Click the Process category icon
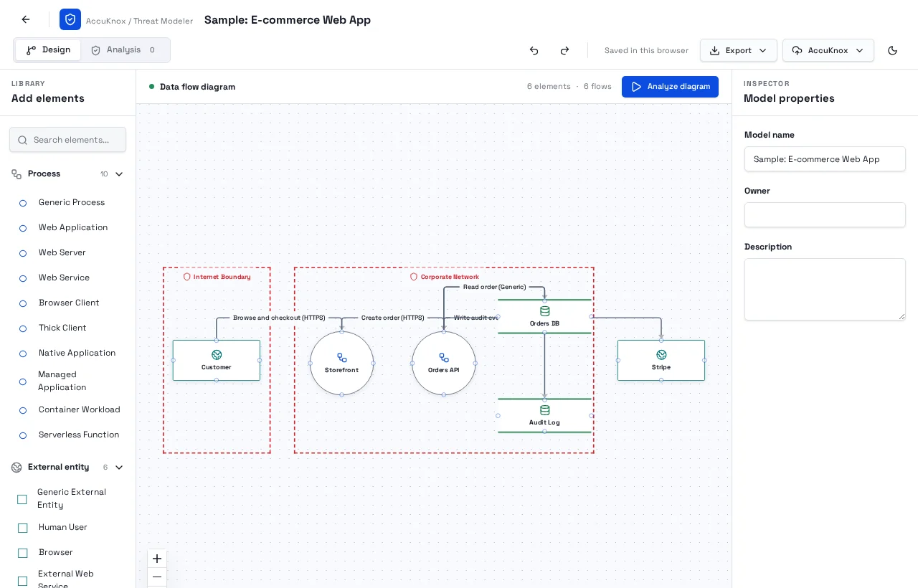The height and width of the screenshot is (588, 918). tap(16, 174)
